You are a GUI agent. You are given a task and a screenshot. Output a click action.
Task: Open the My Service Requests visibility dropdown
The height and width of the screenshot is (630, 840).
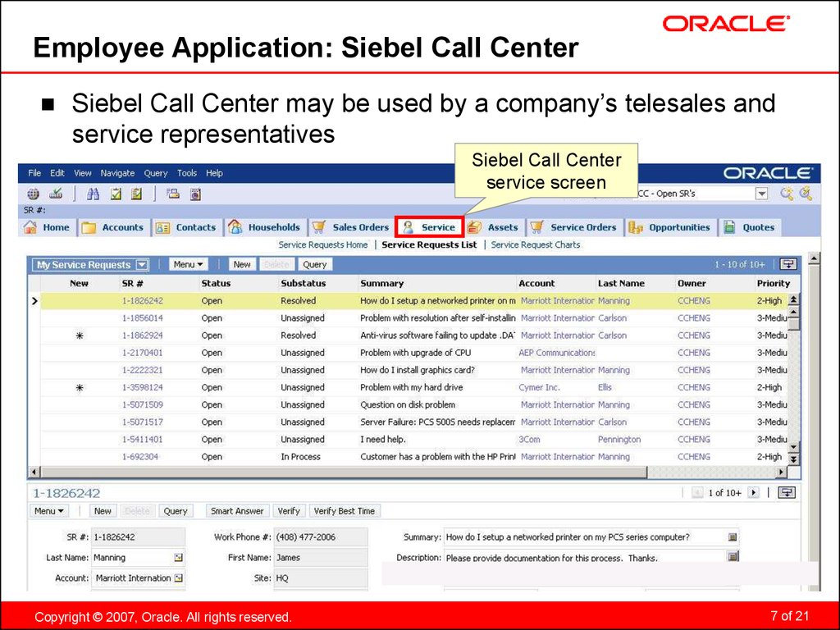point(141,265)
